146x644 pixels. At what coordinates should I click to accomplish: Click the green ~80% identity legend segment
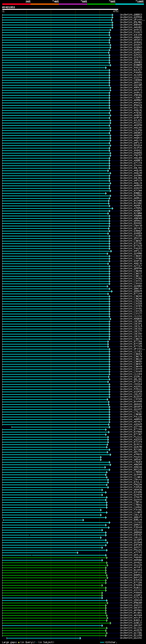pyautogui.click(x=101, y=4)
